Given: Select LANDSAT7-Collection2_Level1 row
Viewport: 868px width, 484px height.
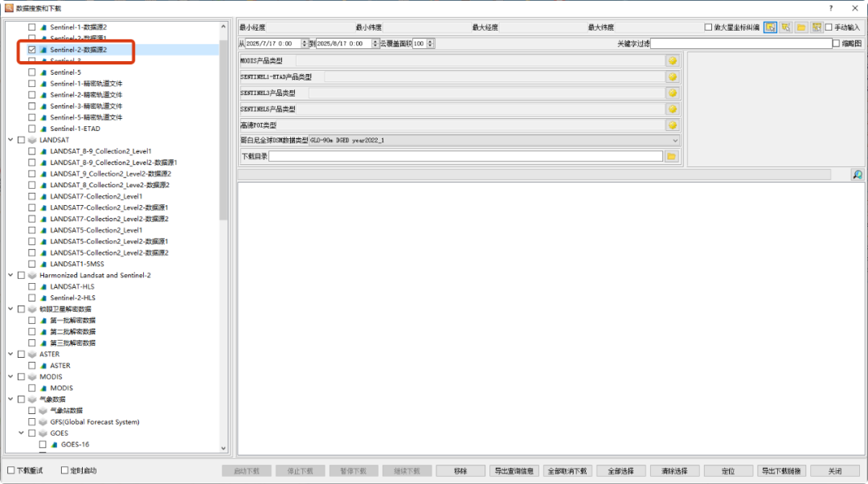Looking at the screenshot, I should (x=96, y=197).
